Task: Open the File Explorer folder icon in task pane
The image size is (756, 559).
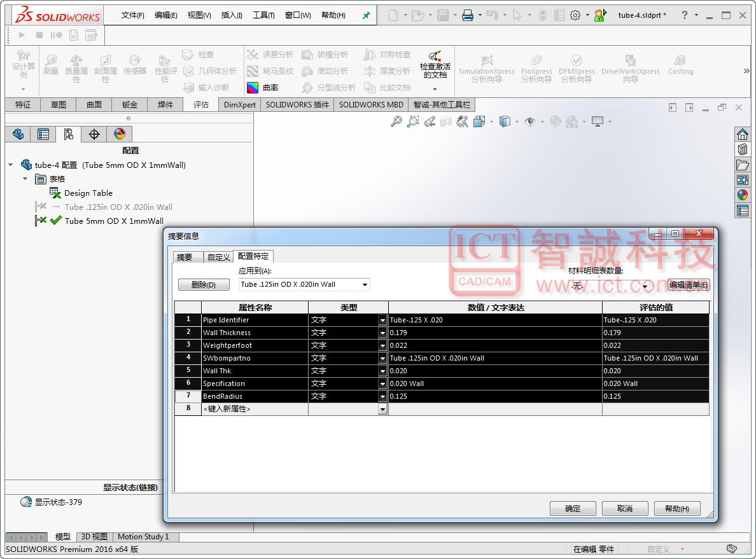Action: click(x=743, y=165)
